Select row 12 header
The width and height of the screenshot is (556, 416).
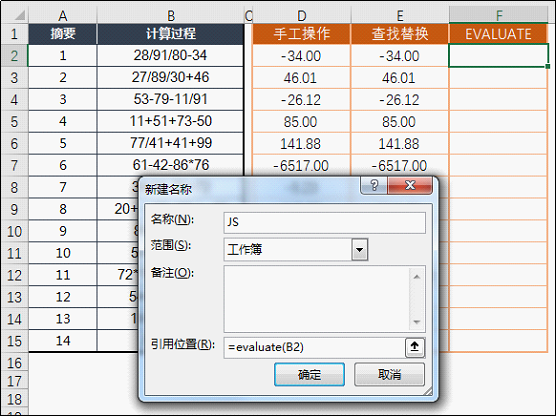[x=14, y=276]
